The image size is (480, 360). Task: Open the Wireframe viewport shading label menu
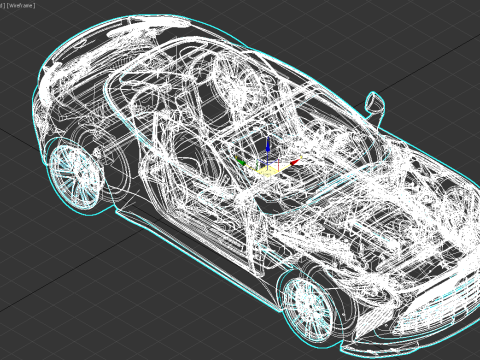tap(21, 6)
